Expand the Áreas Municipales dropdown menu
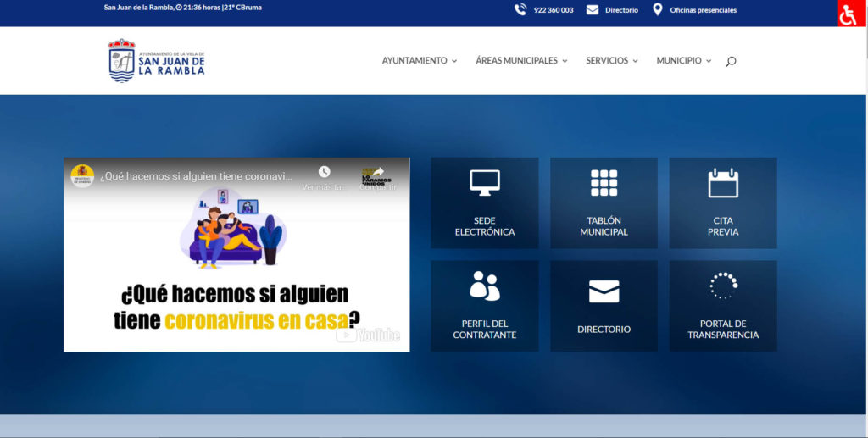This screenshot has height=438, width=868. pyautogui.click(x=521, y=61)
